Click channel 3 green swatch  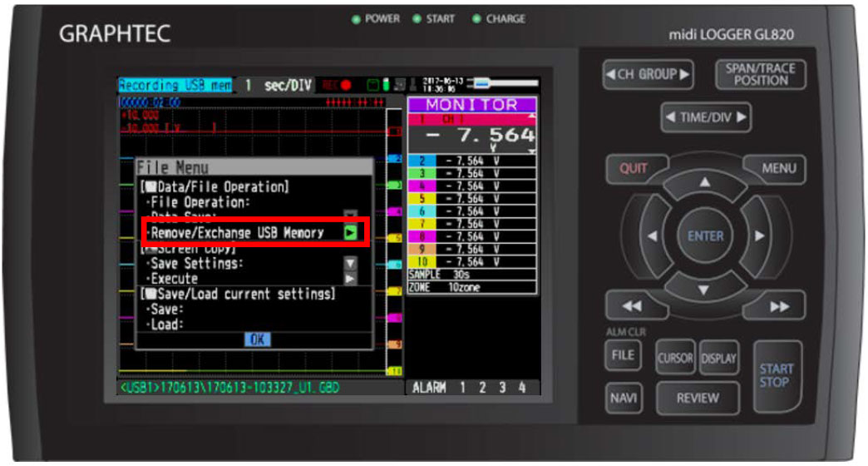(x=422, y=173)
